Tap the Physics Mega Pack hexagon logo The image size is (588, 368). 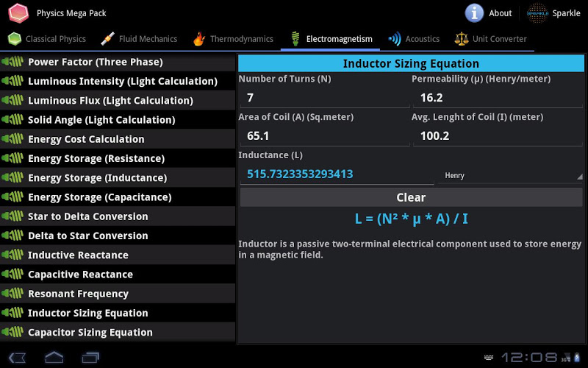pos(18,13)
